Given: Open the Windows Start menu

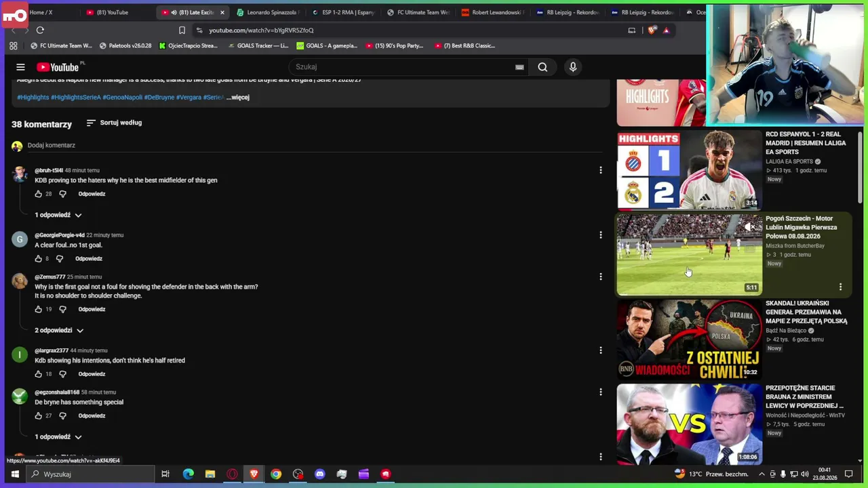Looking at the screenshot, I should click(15, 474).
